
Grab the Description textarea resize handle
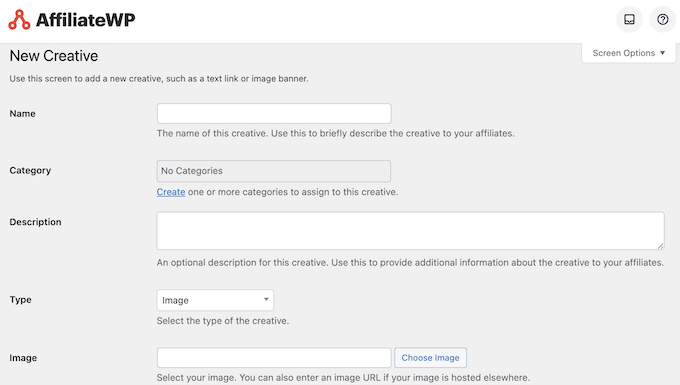(660, 246)
